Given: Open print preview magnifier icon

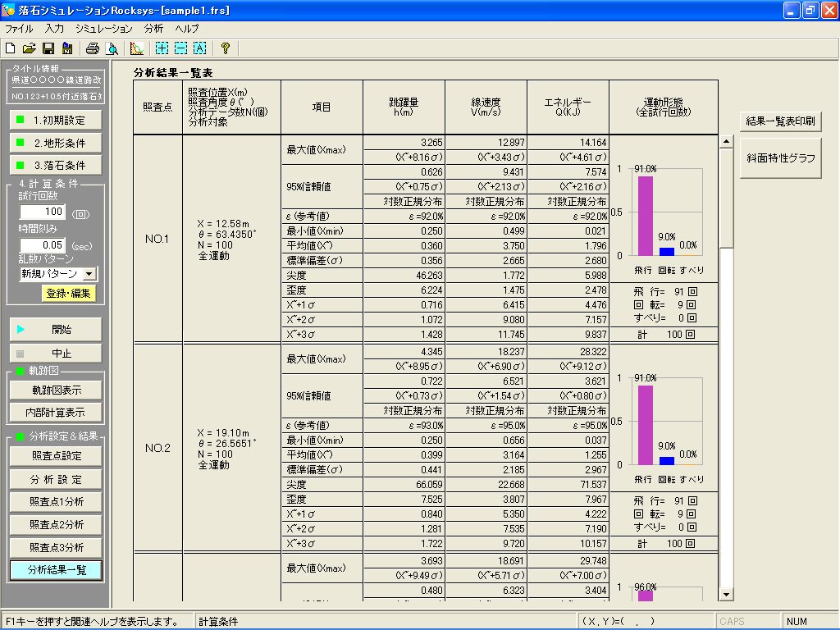Looking at the screenshot, I should 112,48.
